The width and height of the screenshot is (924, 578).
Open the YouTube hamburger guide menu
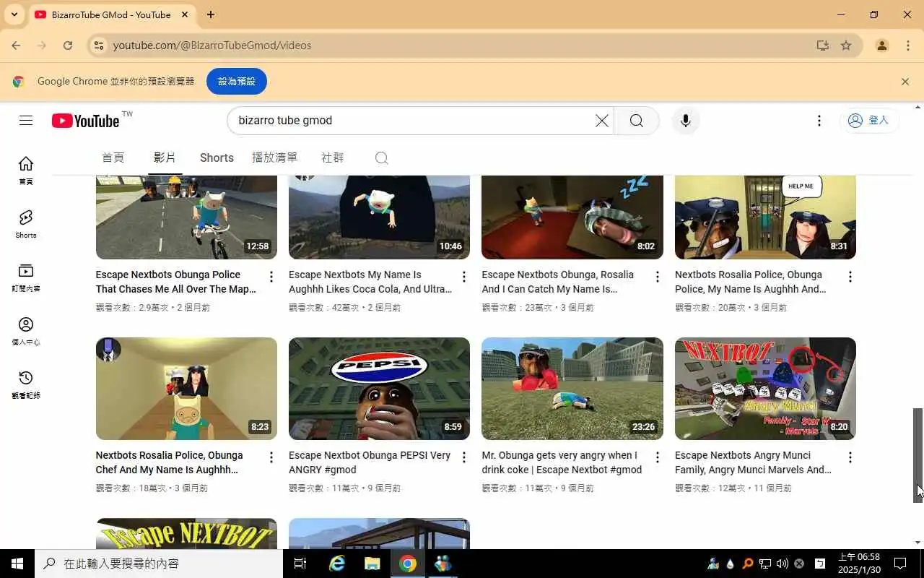pos(26,121)
